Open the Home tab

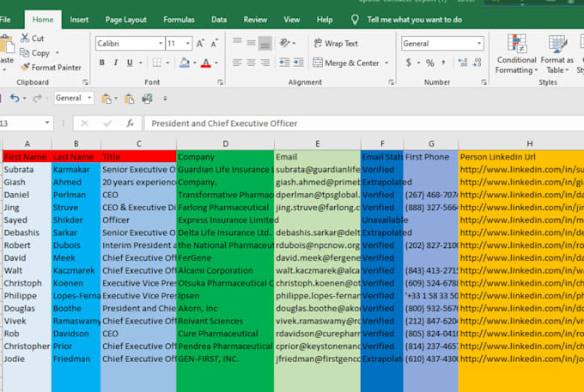43,20
